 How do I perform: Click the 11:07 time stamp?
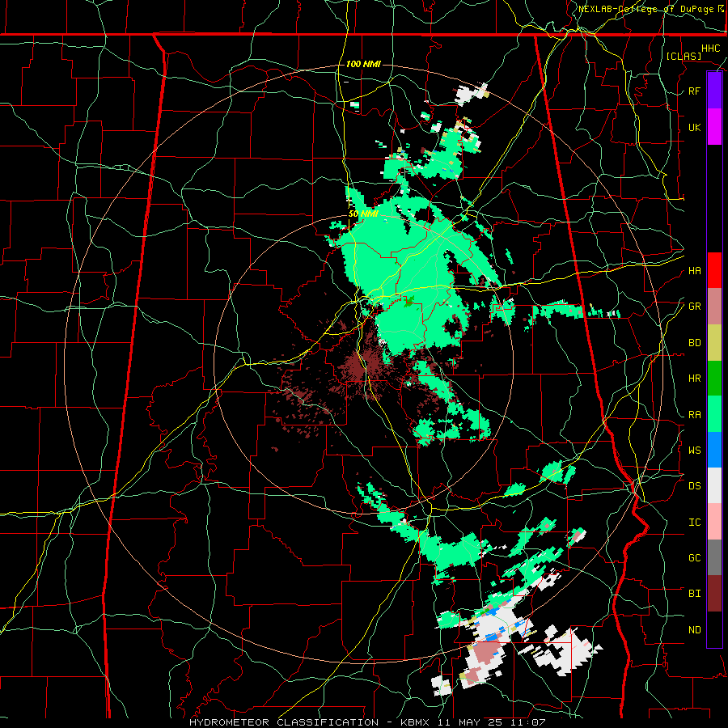[530, 722]
